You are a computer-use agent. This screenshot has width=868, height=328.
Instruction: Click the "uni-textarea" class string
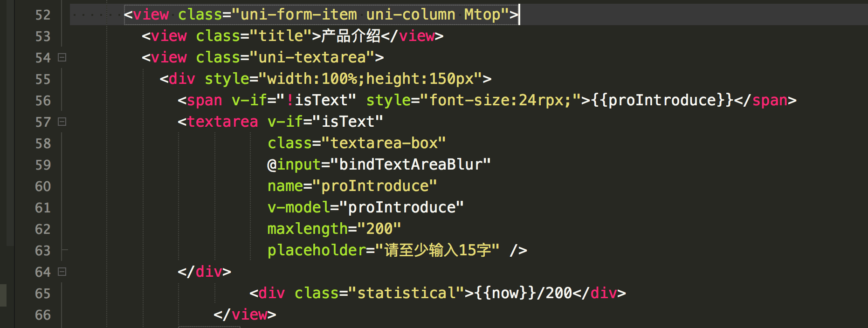coord(312,57)
